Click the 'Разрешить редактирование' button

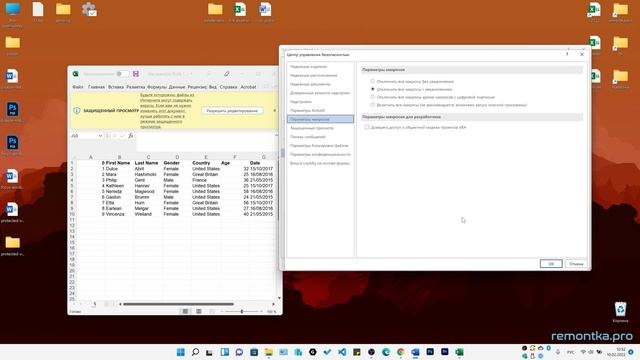[232, 111]
